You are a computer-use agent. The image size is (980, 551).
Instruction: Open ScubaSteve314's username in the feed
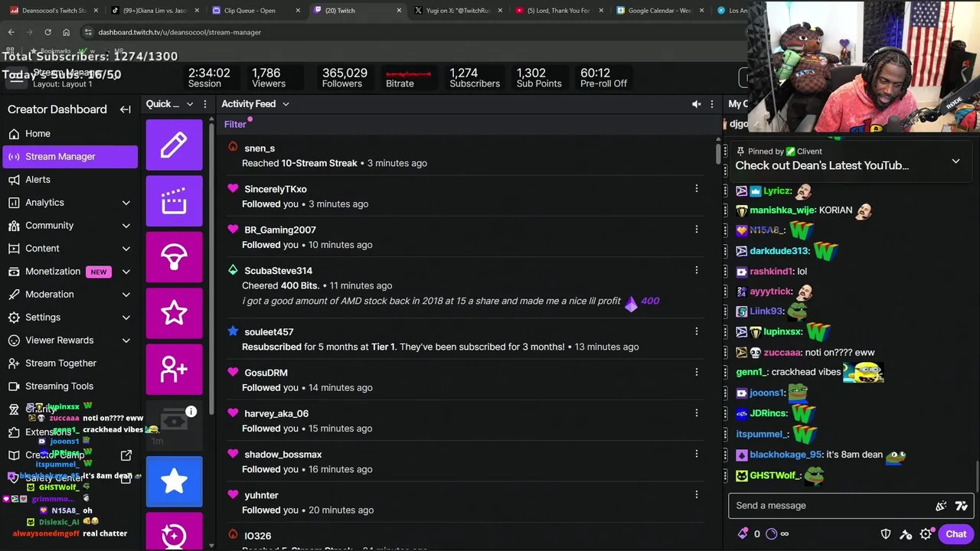tap(278, 271)
